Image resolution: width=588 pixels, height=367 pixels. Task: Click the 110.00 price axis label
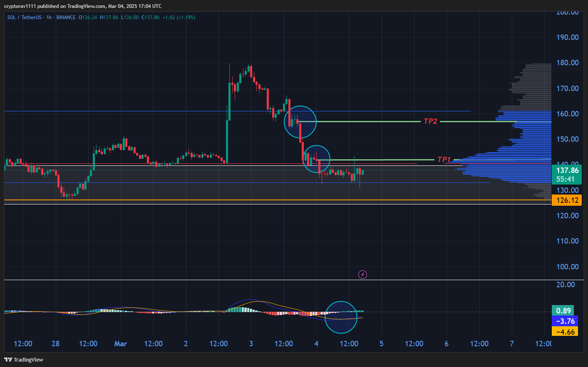coord(568,241)
